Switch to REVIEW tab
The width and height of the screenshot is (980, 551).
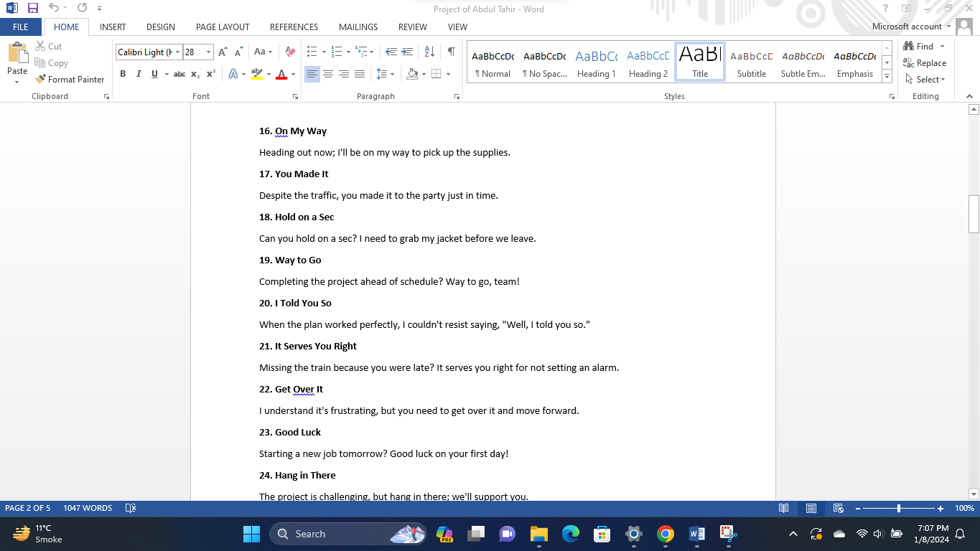tap(413, 27)
